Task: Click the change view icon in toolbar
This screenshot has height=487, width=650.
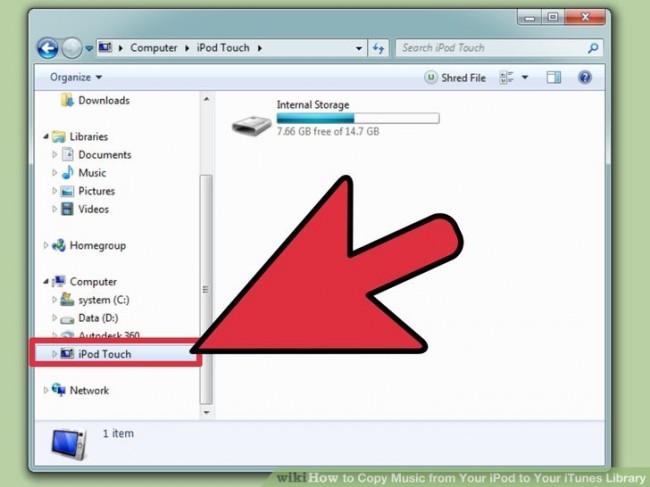Action: click(506, 77)
